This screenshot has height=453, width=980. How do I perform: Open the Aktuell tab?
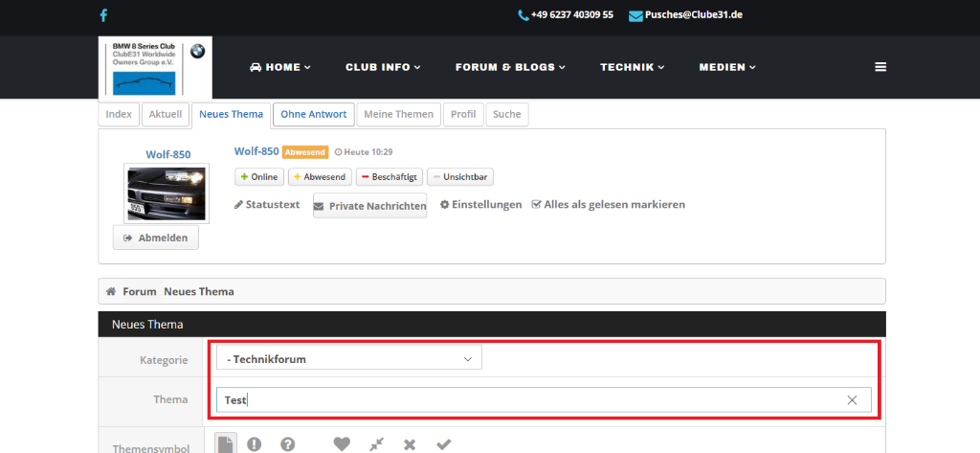[165, 114]
